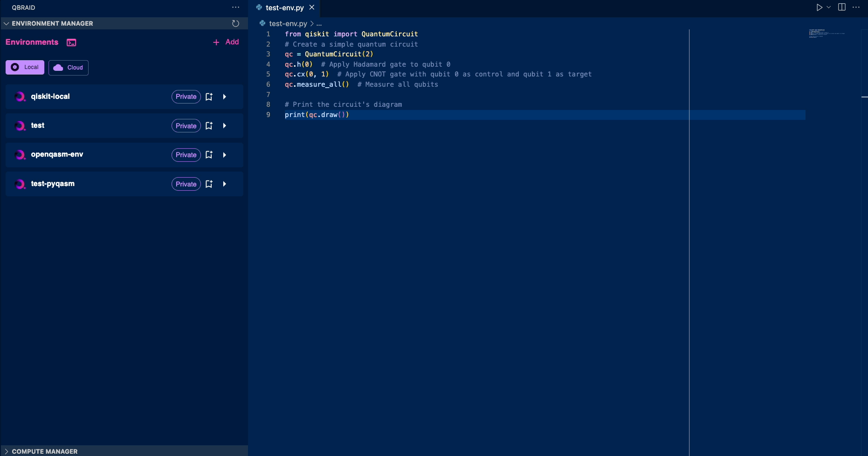Viewport: 868px width, 456px height.
Task: Click test-env.py in the breadcrumb
Action: [288, 24]
